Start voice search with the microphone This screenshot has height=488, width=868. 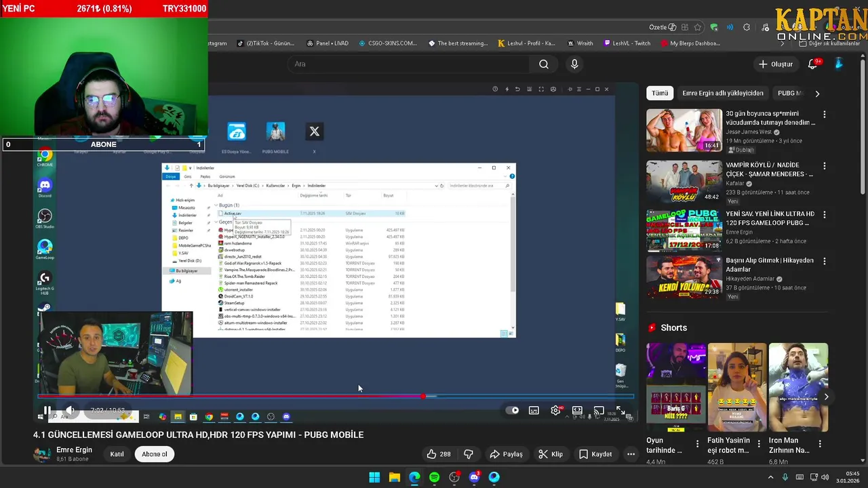(574, 64)
